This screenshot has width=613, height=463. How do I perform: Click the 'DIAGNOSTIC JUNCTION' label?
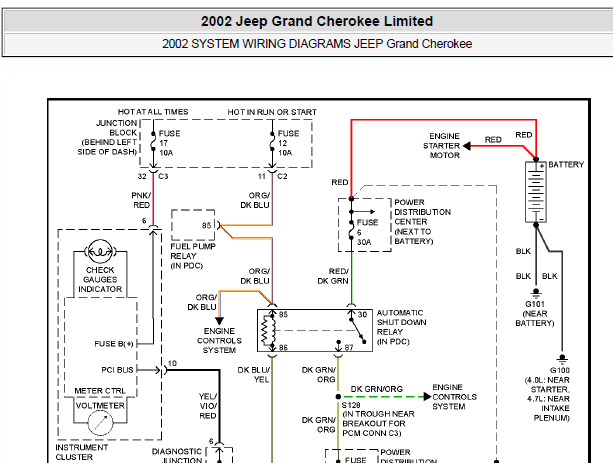point(177,456)
